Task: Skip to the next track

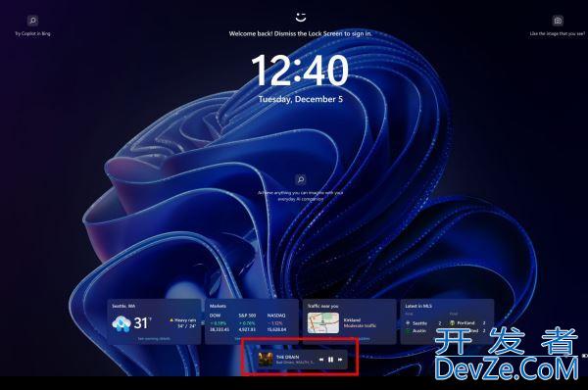Action: (x=340, y=360)
